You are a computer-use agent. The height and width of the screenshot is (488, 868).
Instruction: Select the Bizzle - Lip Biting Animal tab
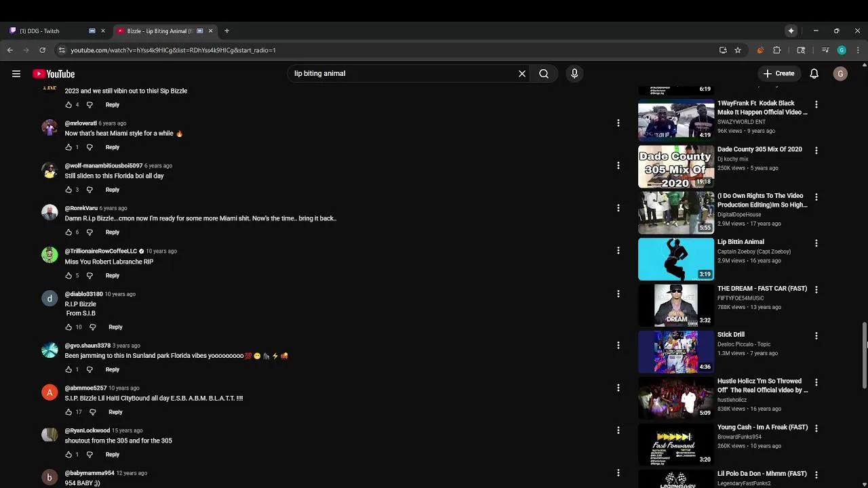point(163,30)
